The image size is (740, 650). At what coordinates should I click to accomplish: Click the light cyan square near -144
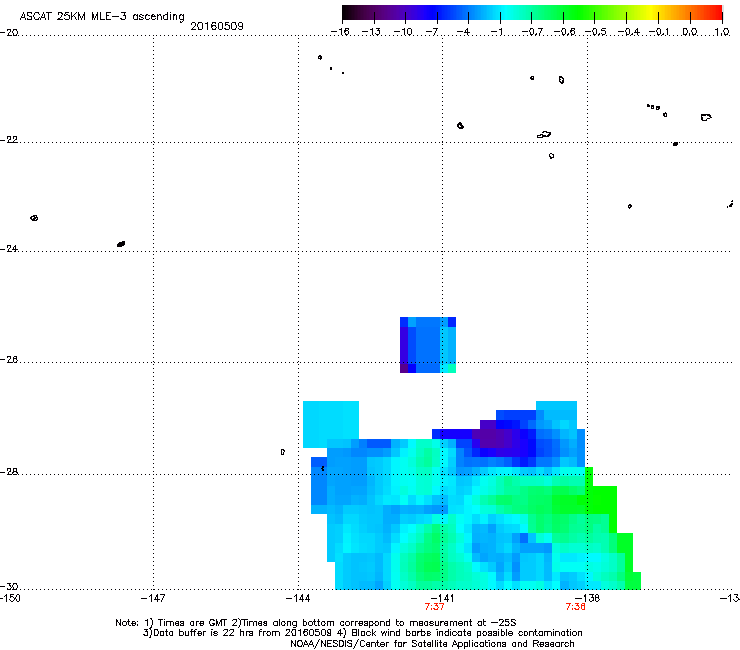pyautogui.click(x=330, y=424)
